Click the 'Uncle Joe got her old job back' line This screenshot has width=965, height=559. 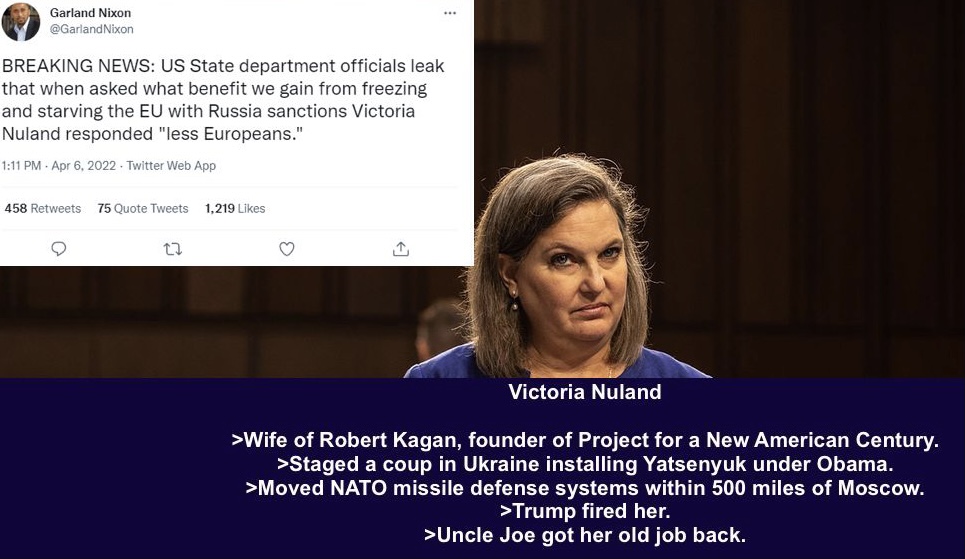585,535
